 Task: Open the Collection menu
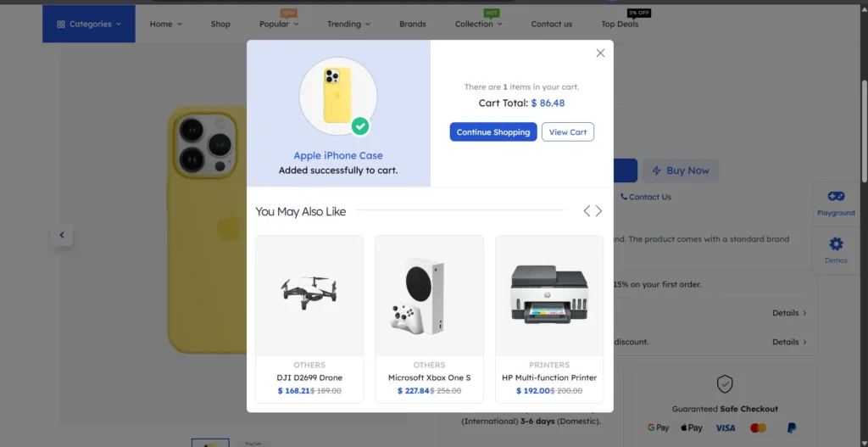tap(478, 24)
